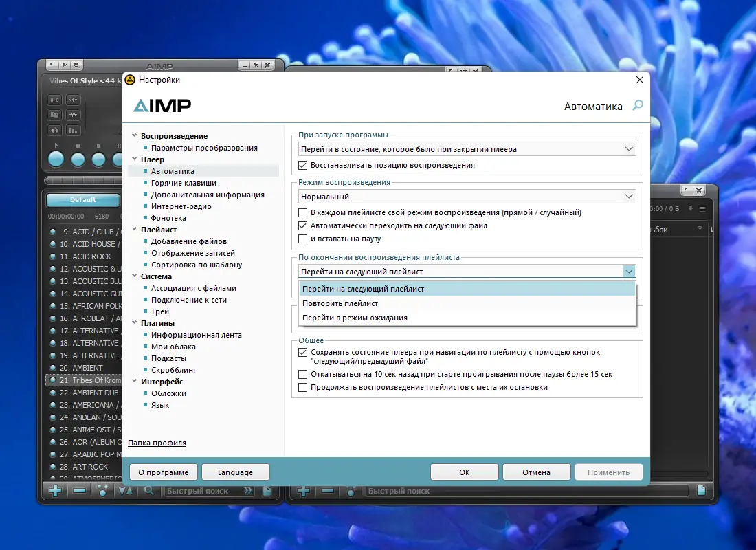Viewport: 756px width, 550px height.
Task: Toggle Восстанавливать позицию воспроизведения checkbox
Action: click(x=303, y=165)
